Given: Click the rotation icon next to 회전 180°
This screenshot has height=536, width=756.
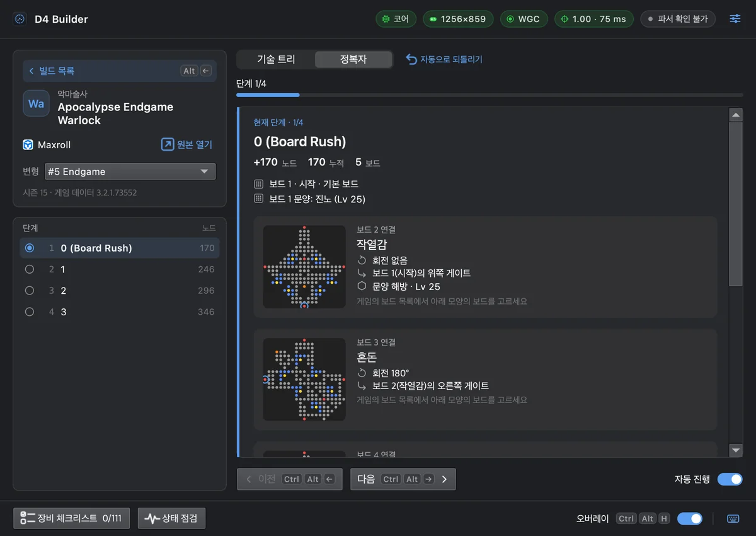Looking at the screenshot, I should [362, 373].
